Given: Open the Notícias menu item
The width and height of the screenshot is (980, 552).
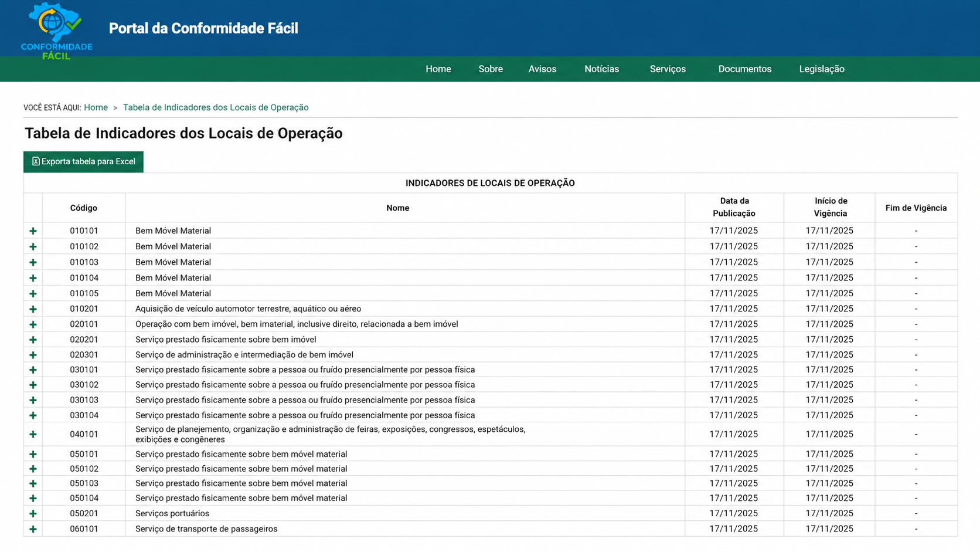Looking at the screenshot, I should pos(601,69).
